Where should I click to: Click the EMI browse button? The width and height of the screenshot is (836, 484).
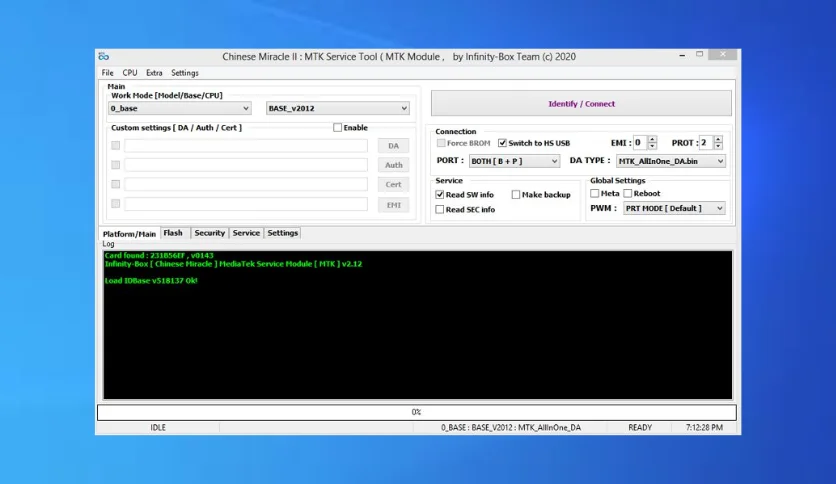[393, 205]
